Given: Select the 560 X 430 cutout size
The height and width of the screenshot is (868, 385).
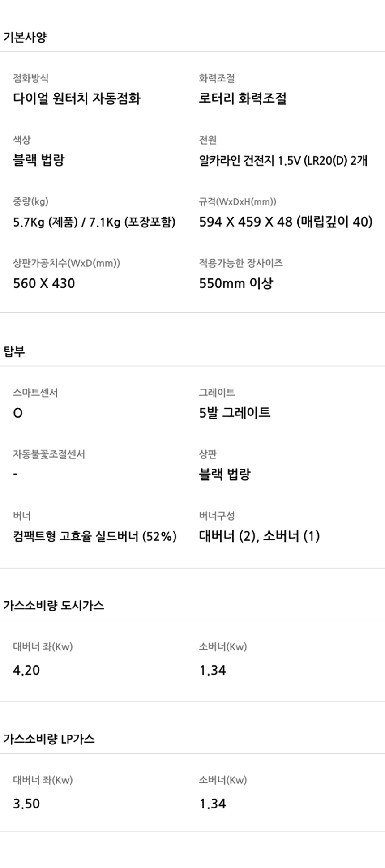Looking at the screenshot, I should pyautogui.click(x=44, y=283).
